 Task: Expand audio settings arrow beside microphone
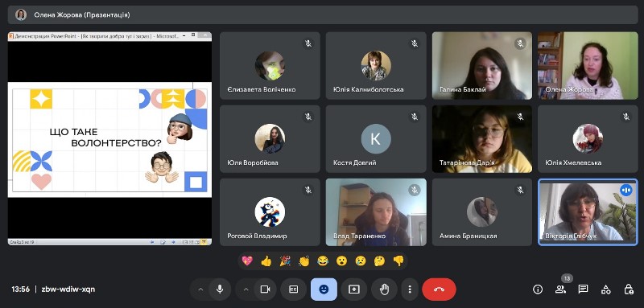coord(200,290)
